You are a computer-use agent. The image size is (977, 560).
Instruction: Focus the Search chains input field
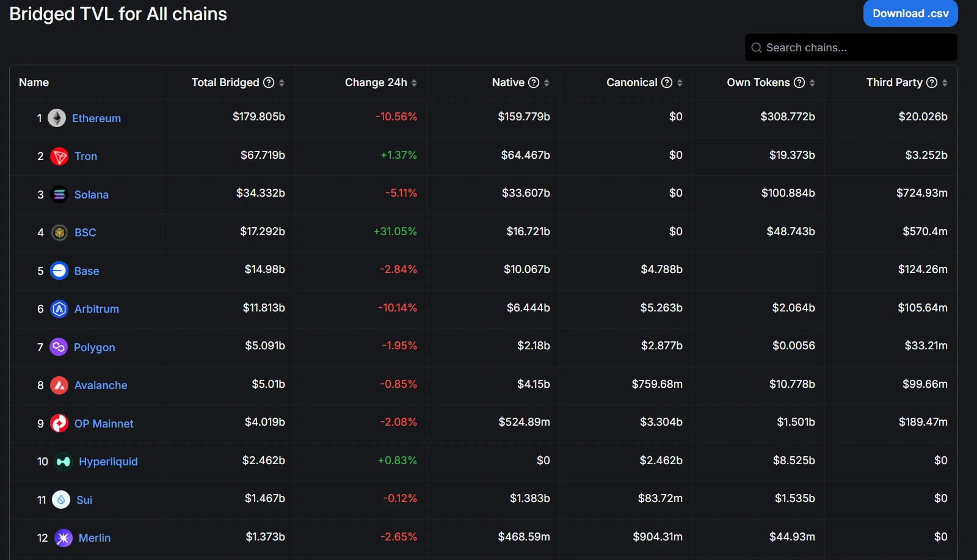[851, 48]
